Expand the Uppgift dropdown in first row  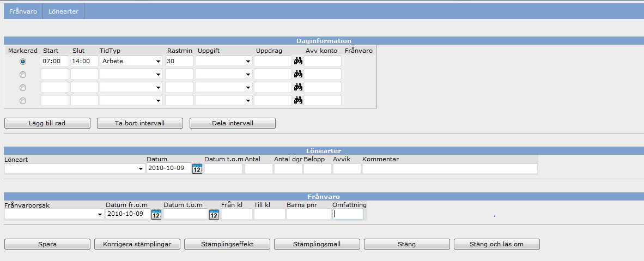click(x=224, y=61)
